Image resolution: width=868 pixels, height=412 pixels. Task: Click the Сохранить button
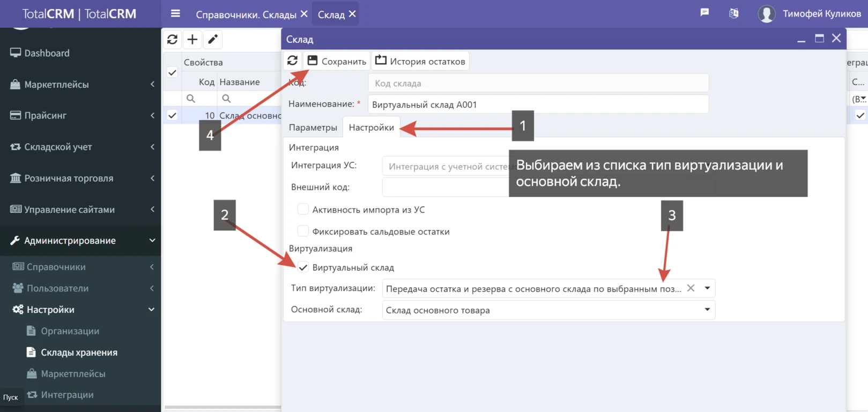337,61
